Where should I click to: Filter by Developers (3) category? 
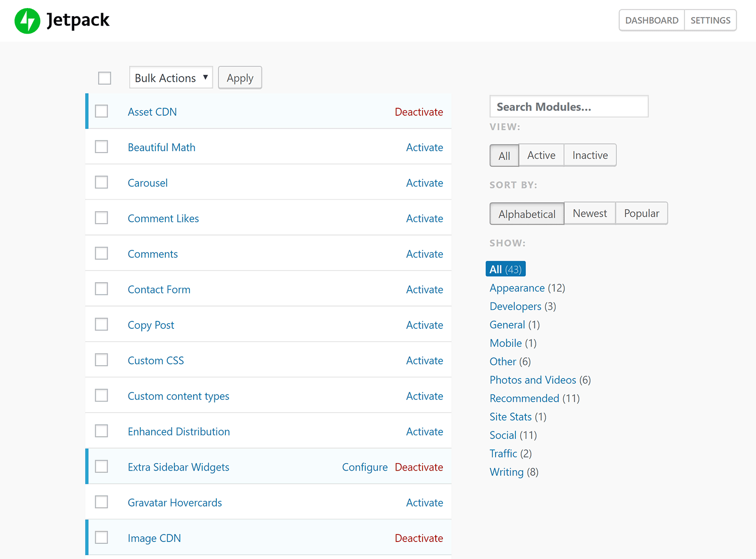pyautogui.click(x=523, y=306)
